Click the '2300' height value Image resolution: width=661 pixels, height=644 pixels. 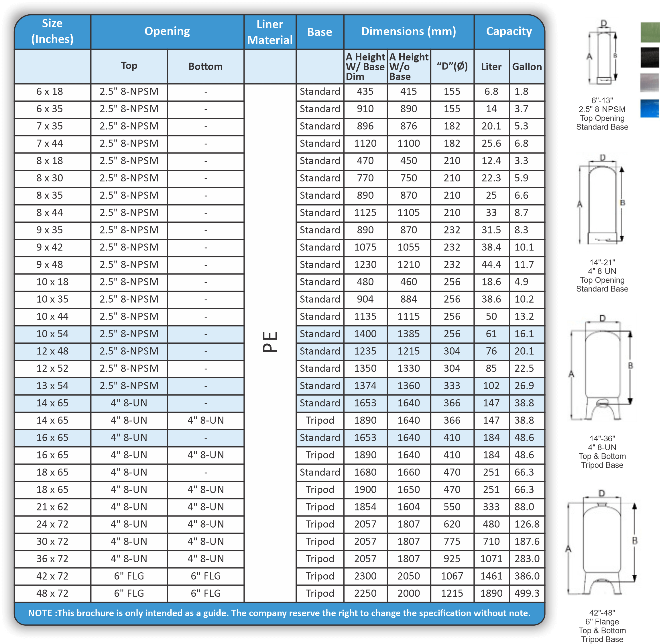pyautogui.click(x=365, y=576)
